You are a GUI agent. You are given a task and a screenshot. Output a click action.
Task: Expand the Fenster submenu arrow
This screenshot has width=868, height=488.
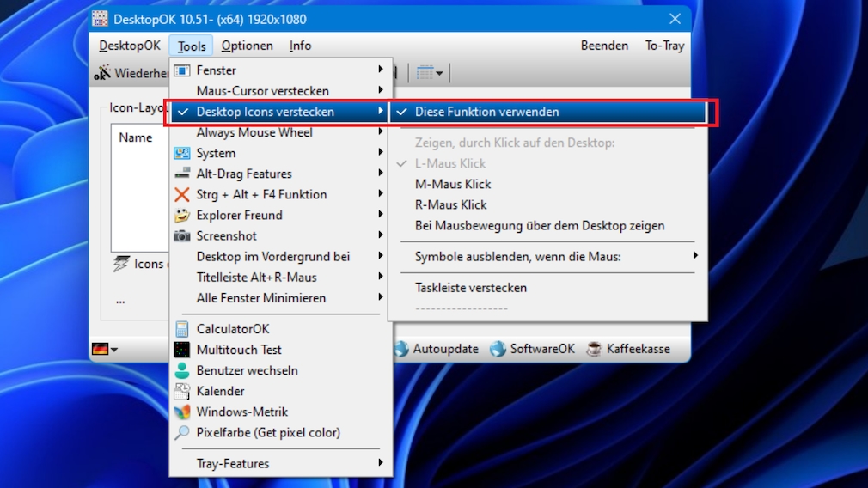pos(381,70)
